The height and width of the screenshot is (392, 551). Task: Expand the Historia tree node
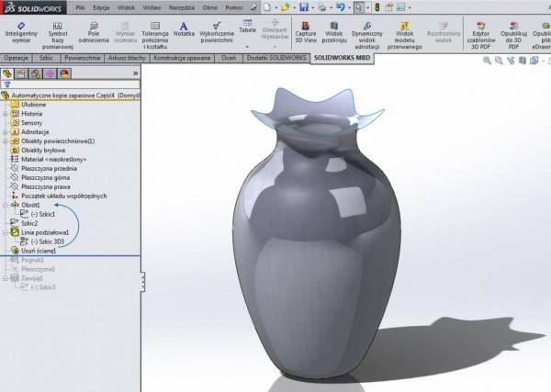[6, 114]
